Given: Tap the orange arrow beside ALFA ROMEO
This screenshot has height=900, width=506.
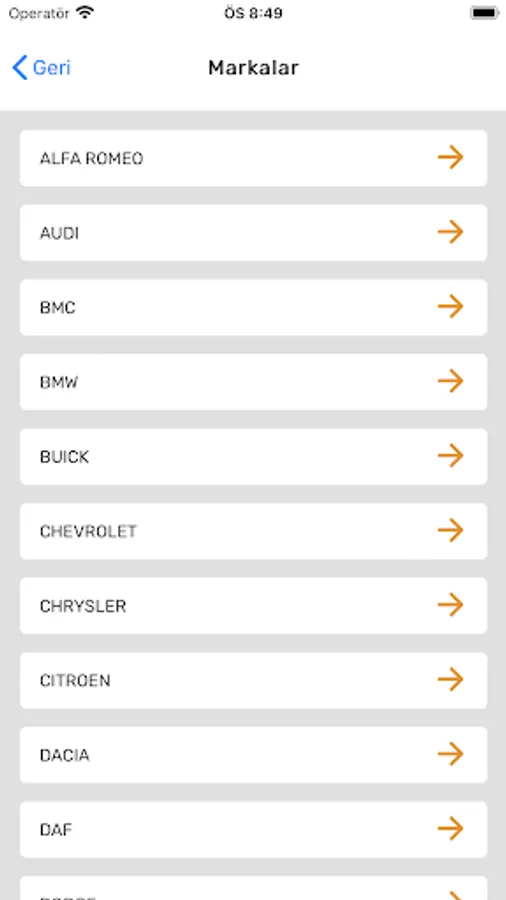Looking at the screenshot, I should 450,157.
